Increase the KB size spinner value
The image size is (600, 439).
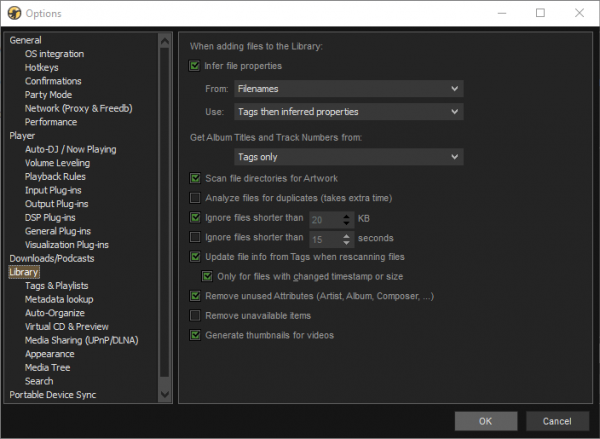tap(346, 216)
